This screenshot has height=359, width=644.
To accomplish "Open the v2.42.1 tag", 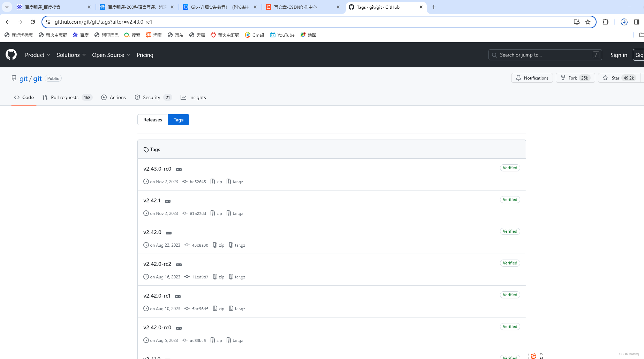I will tap(152, 200).
